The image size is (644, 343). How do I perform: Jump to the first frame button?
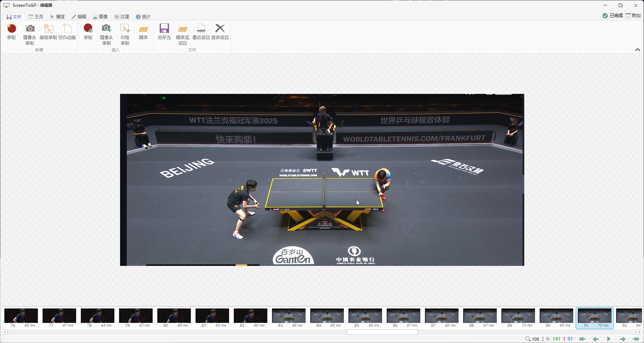tap(582, 339)
